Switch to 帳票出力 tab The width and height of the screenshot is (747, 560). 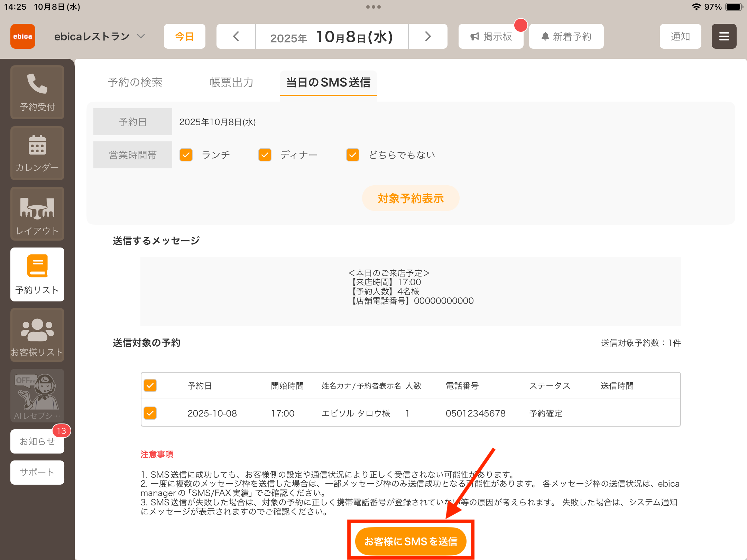coord(232,82)
